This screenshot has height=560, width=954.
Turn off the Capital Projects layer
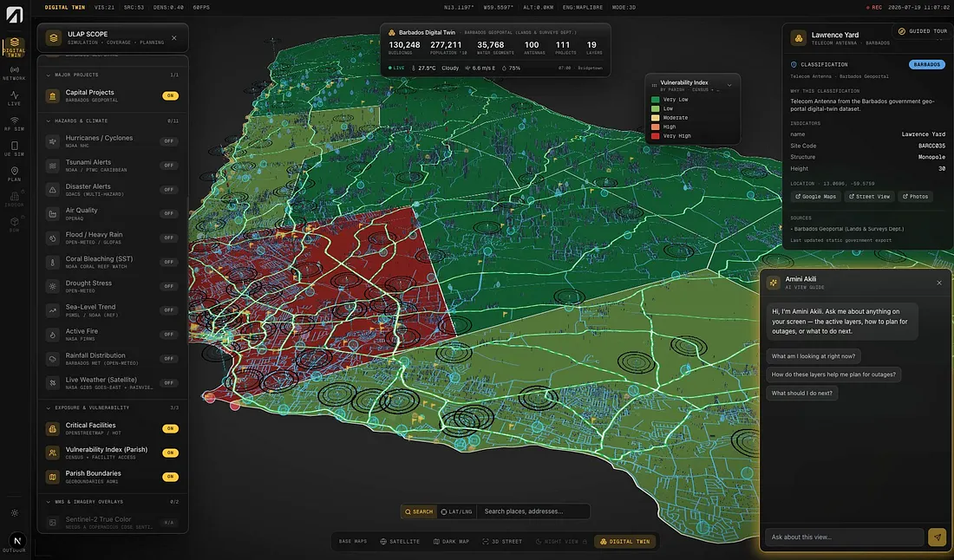[x=170, y=95]
